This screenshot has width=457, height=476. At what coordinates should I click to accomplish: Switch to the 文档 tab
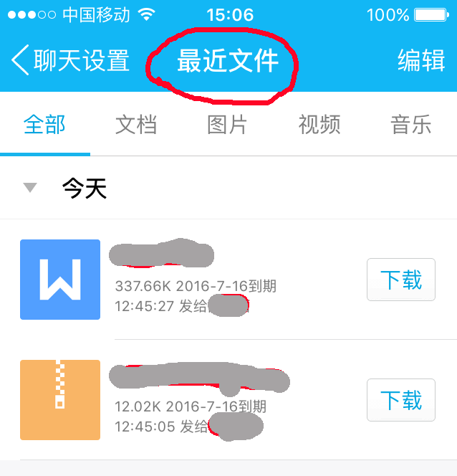(136, 125)
